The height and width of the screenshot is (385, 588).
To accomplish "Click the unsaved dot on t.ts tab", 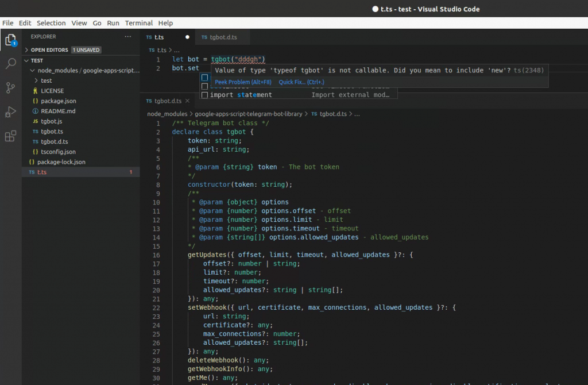I will [187, 37].
